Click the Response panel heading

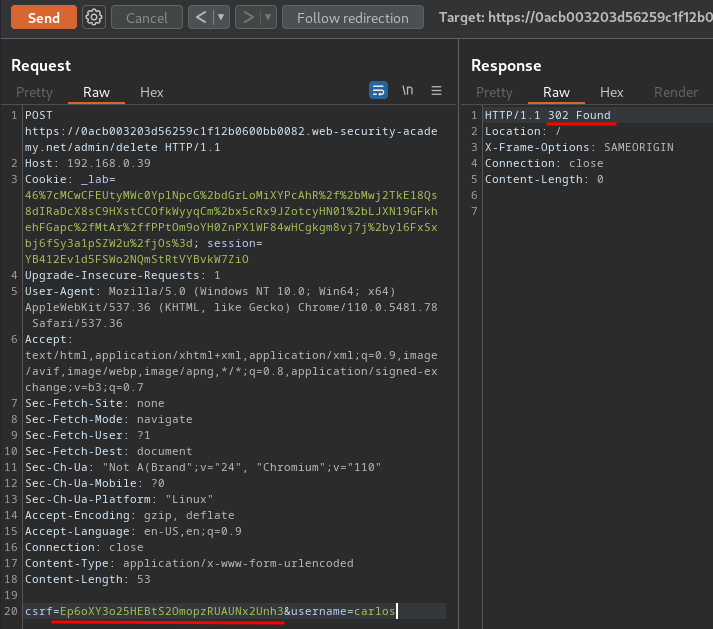(506, 65)
